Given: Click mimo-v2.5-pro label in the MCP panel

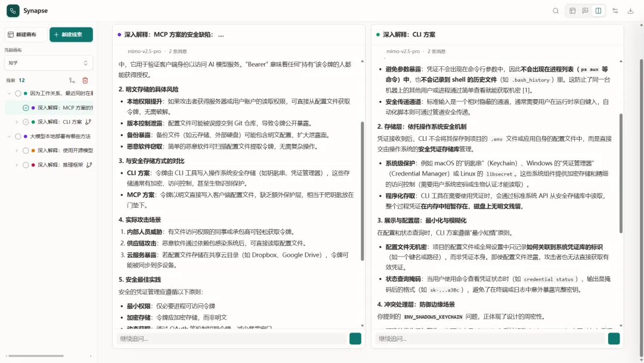Looking at the screenshot, I should pyautogui.click(x=144, y=51).
